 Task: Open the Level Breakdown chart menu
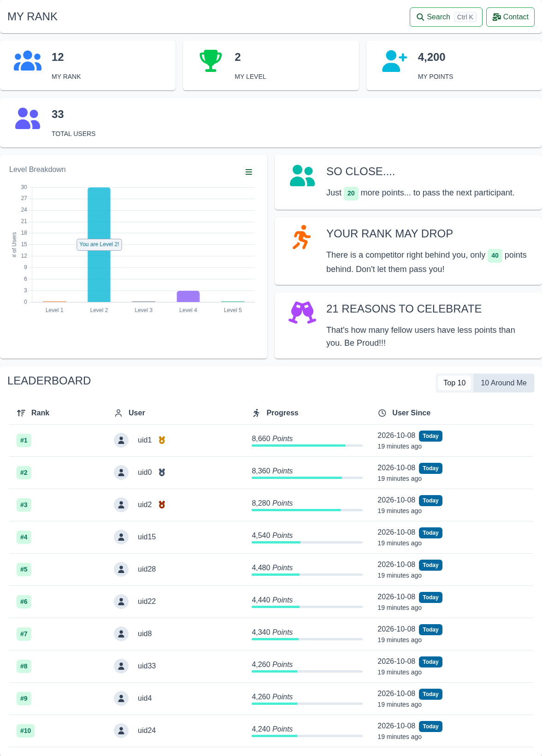coord(249,172)
